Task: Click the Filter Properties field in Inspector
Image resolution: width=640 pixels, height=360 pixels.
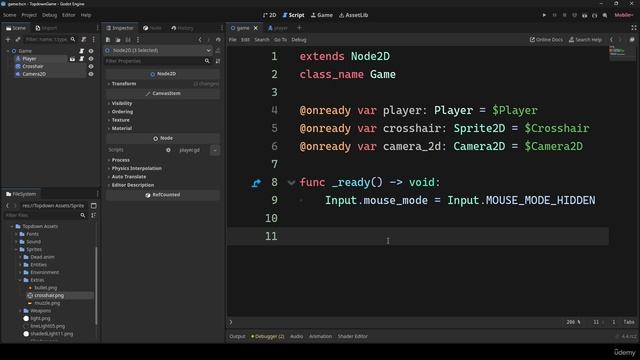Action: 158,61
